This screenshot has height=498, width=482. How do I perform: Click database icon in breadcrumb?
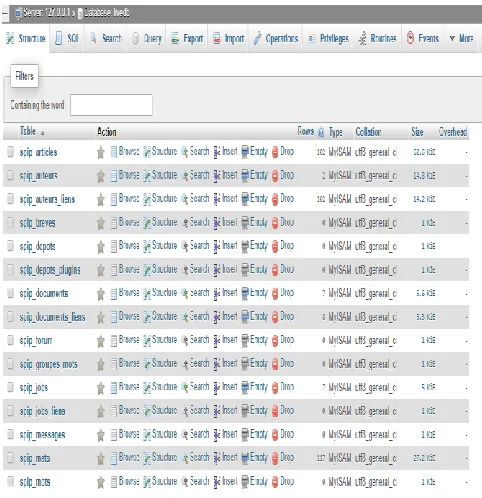tap(80, 13)
